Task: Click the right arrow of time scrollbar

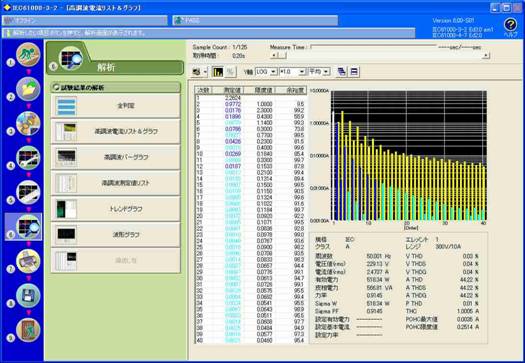Action: click(x=486, y=56)
